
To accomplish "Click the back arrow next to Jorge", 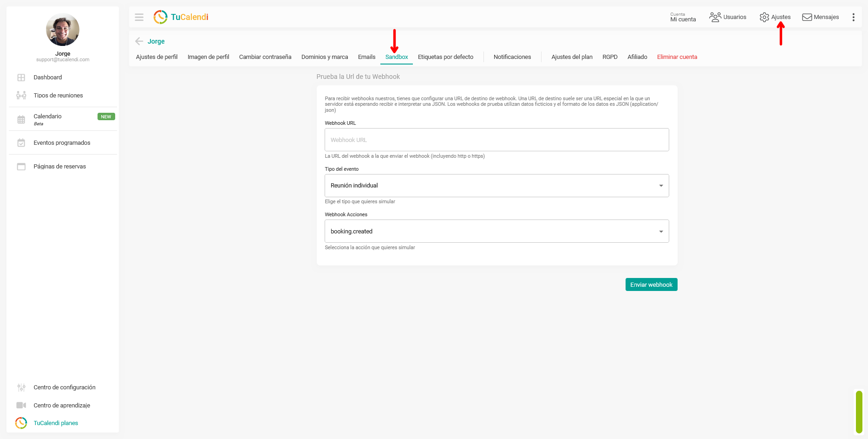I will click(139, 41).
